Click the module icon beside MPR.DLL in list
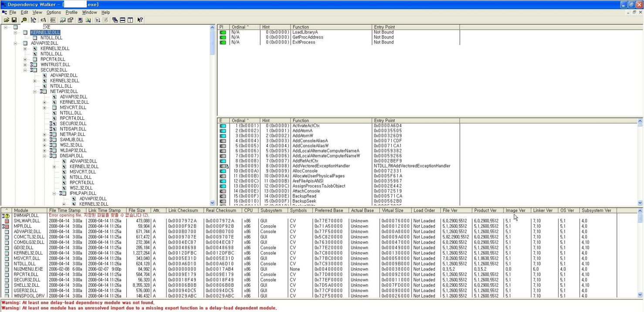644x312 pixels. (x=6, y=227)
